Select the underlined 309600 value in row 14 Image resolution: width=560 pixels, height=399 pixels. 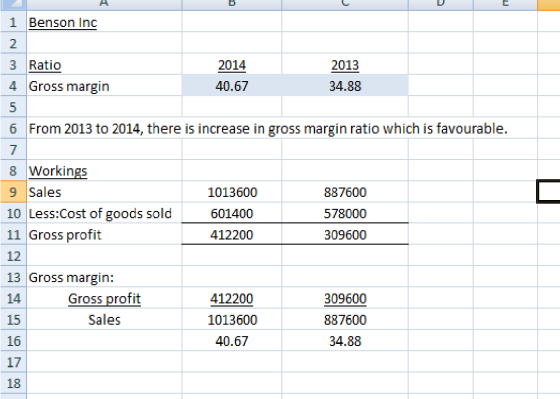coord(345,298)
